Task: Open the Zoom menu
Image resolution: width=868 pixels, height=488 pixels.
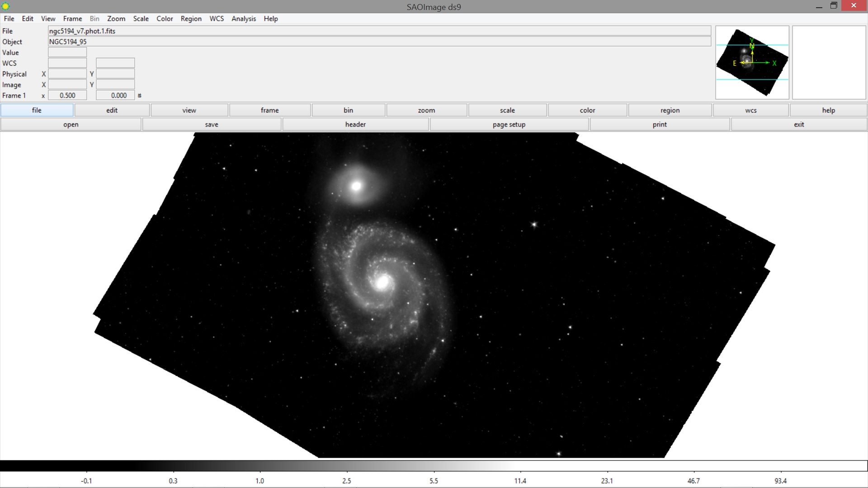Action: pos(116,19)
